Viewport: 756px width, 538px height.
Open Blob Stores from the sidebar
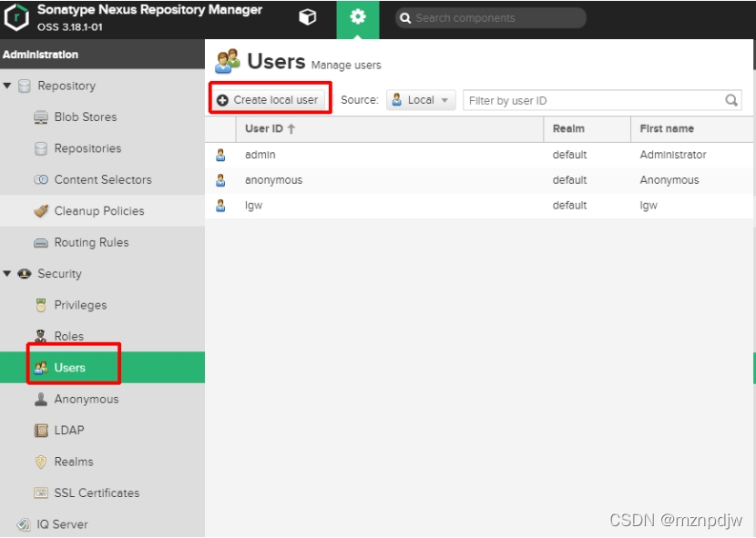tap(86, 117)
